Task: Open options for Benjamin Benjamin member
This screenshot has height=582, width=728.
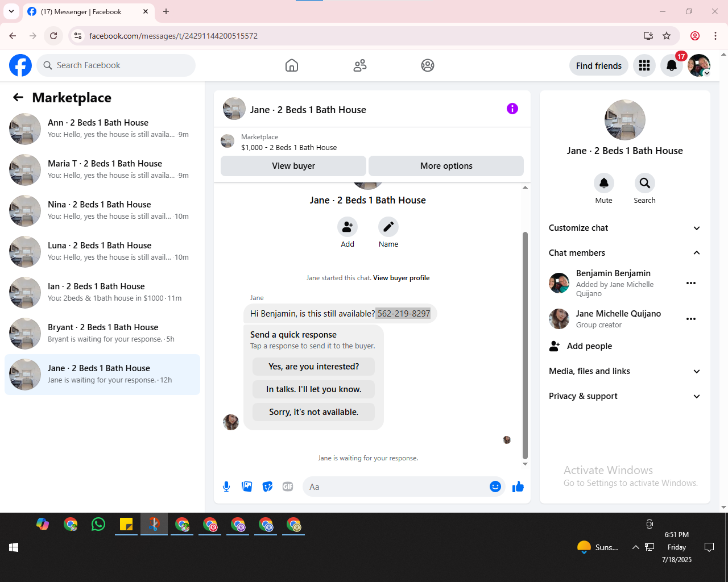Action: click(691, 283)
